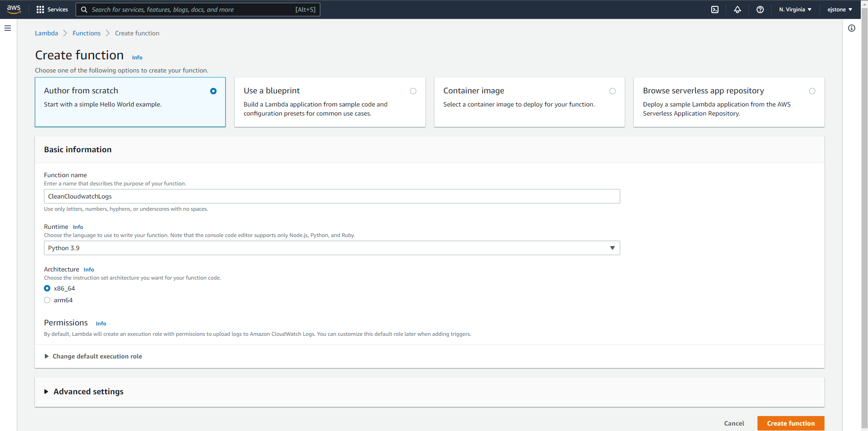Click the AWS logo home icon
This screenshot has height=431, width=868.
14,9
